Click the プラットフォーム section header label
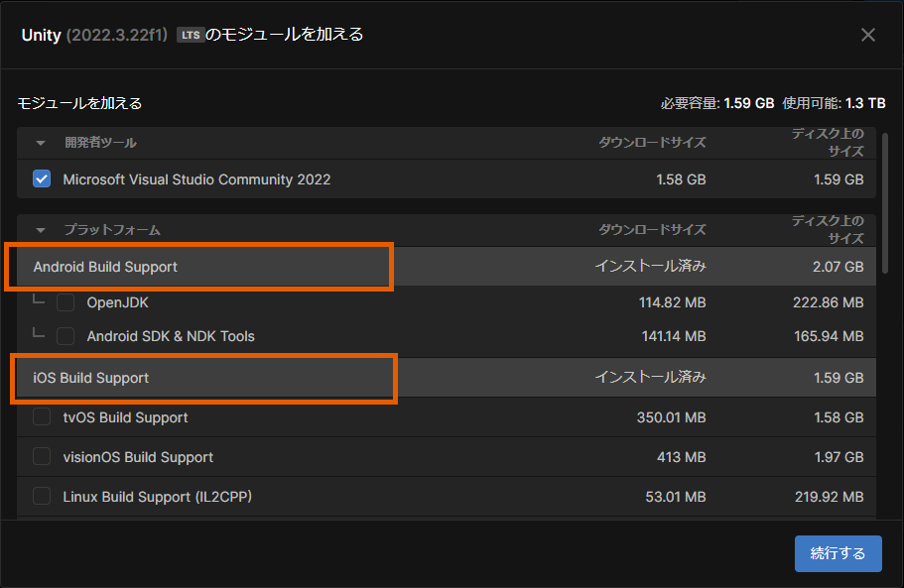 pos(112,230)
